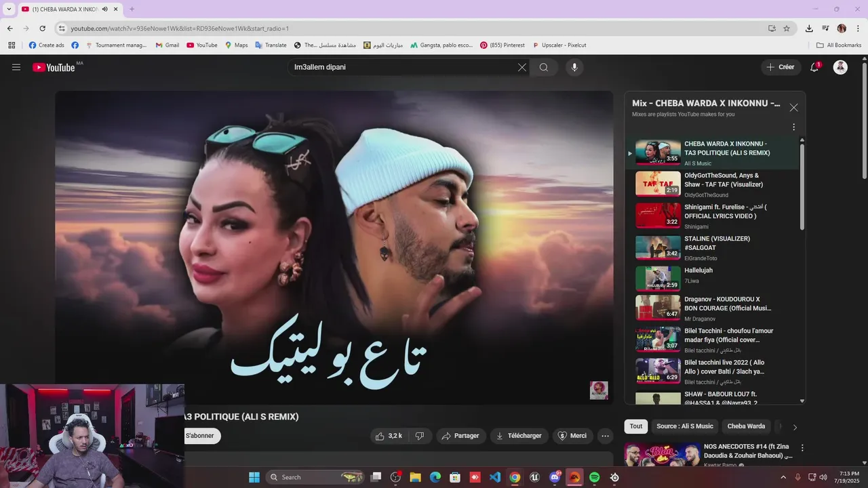Open Chrome three-dot menu

point(858,28)
